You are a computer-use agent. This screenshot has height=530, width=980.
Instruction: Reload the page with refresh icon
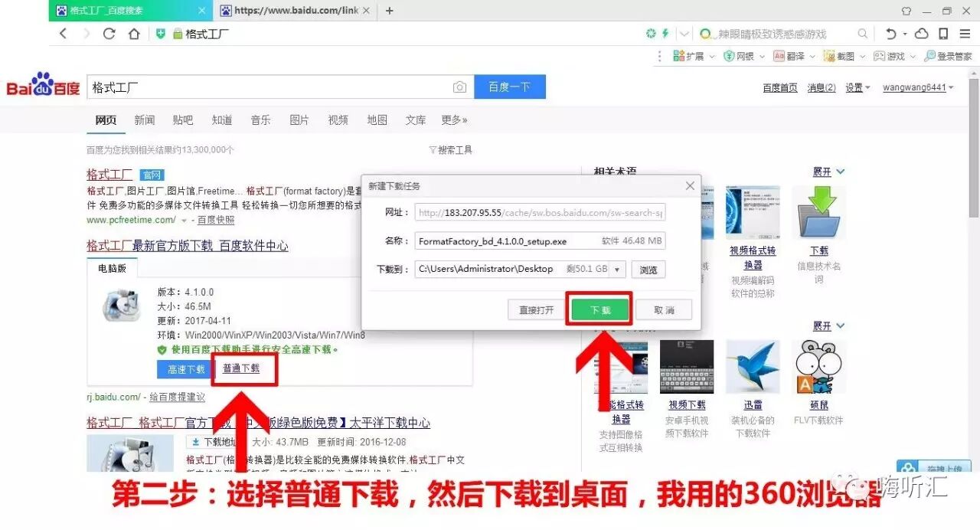click(109, 34)
